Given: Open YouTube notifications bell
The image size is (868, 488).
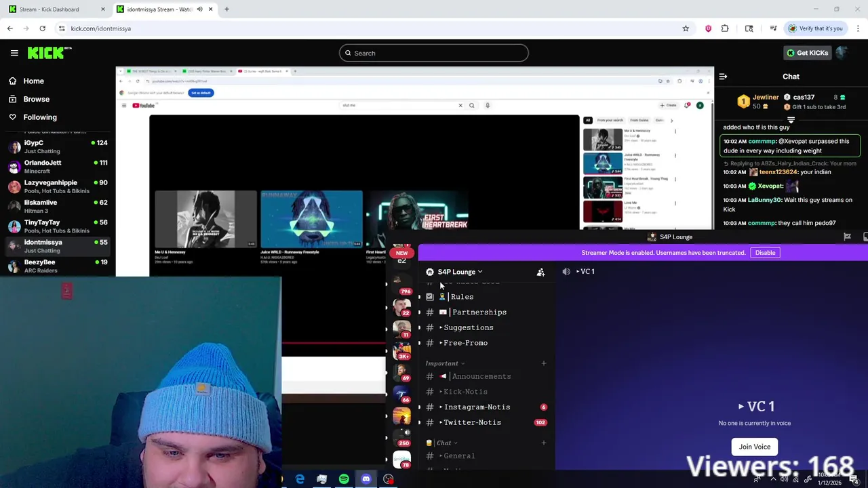Looking at the screenshot, I should point(688,105).
